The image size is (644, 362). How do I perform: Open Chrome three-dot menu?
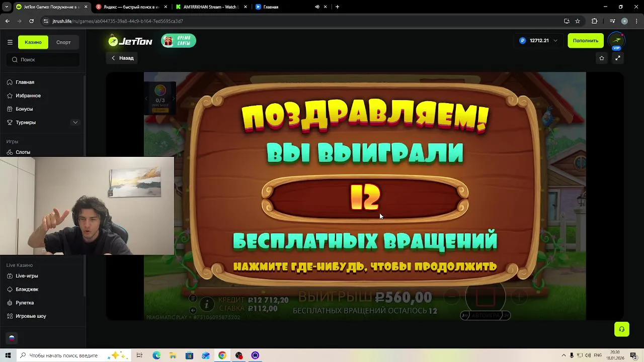point(635,21)
